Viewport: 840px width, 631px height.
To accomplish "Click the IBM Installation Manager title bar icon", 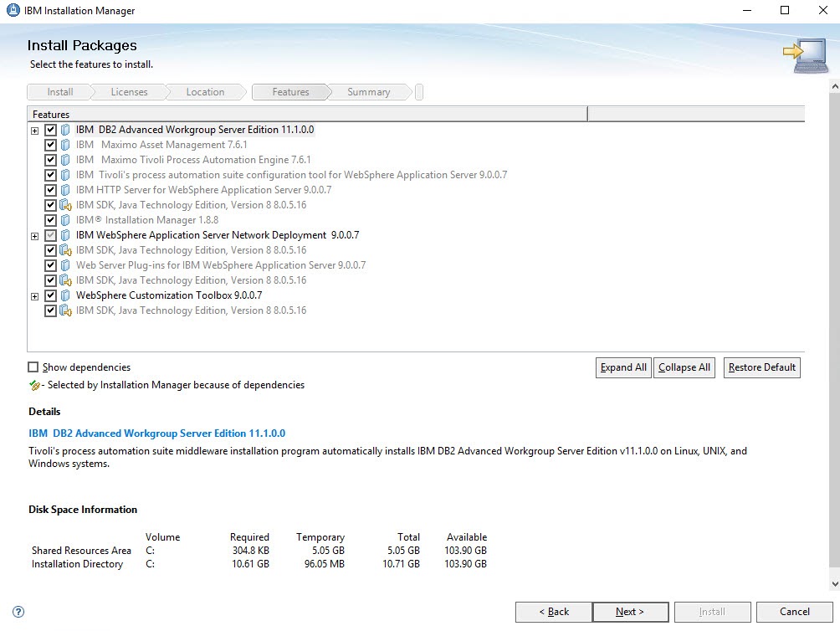I will tap(13, 10).
